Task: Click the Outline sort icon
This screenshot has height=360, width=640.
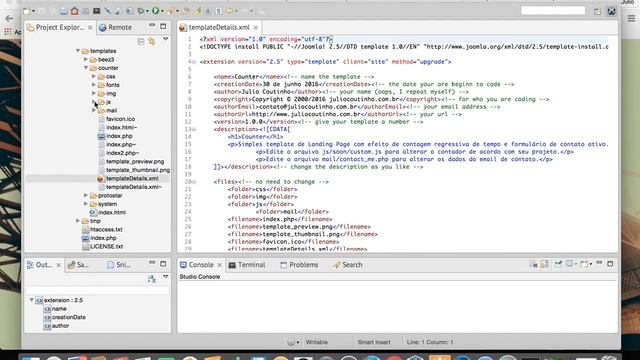Action: point(152,279)
